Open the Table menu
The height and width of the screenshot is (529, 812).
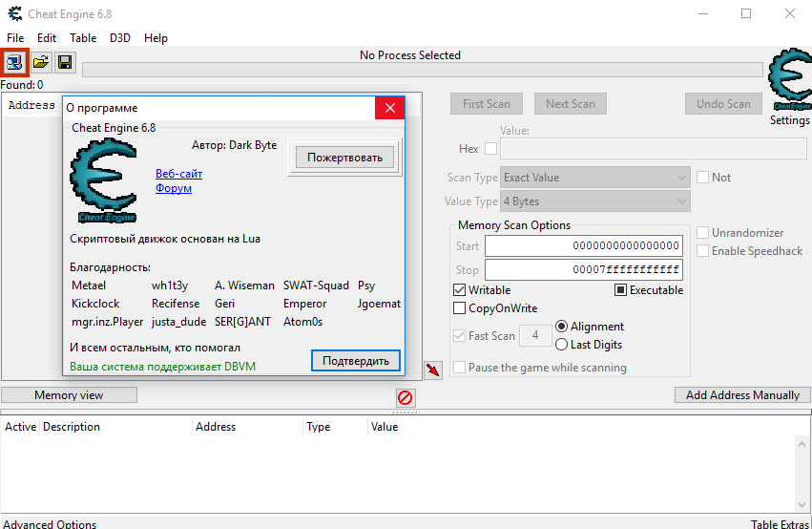83,38
